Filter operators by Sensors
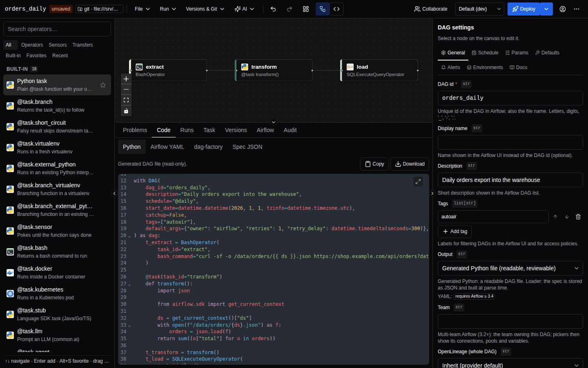Screen dimensions: 588x368 click(x=58, y=45)
